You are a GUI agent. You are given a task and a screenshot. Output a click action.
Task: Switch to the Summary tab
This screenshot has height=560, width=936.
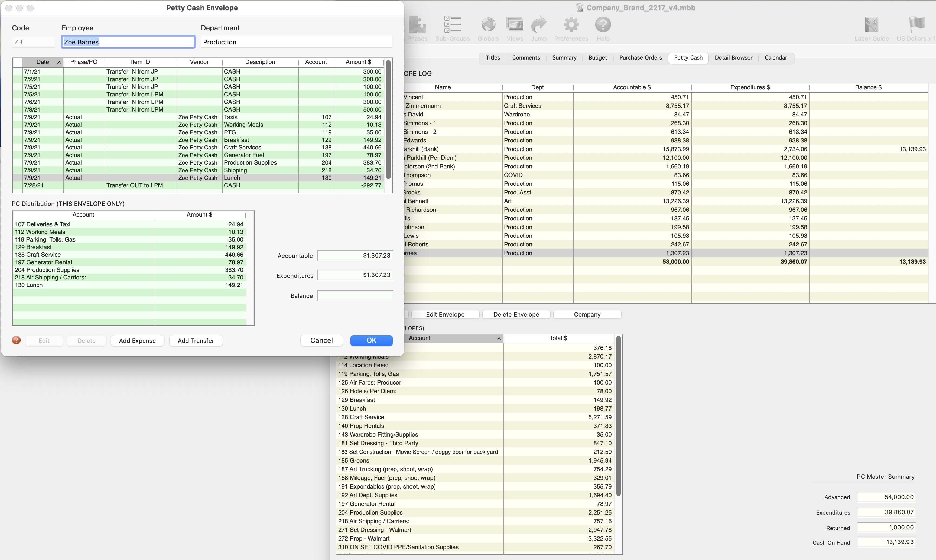[564, 58]
